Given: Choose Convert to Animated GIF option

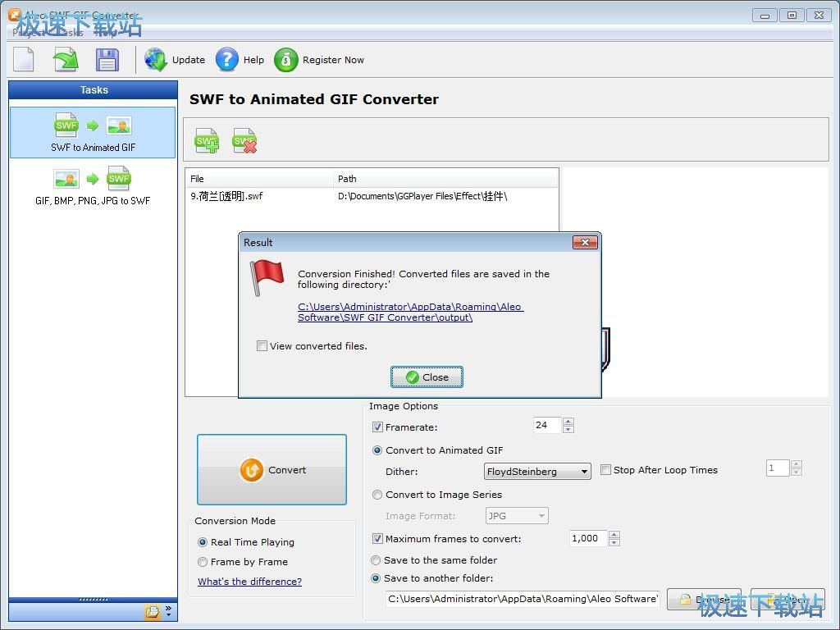Looking at the screenshot, I should (377, 450).
